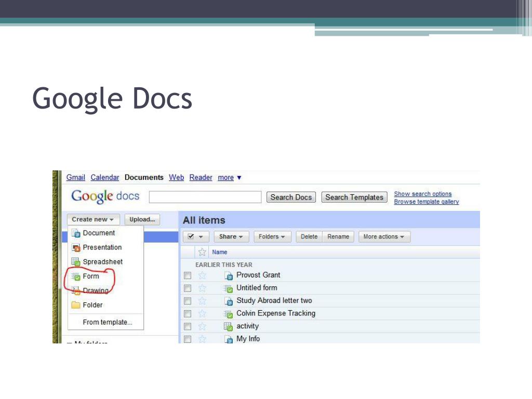Check the box for Study Abroad letter two
The width and height of the screenshot is (532, 399).
coord(188,301)
